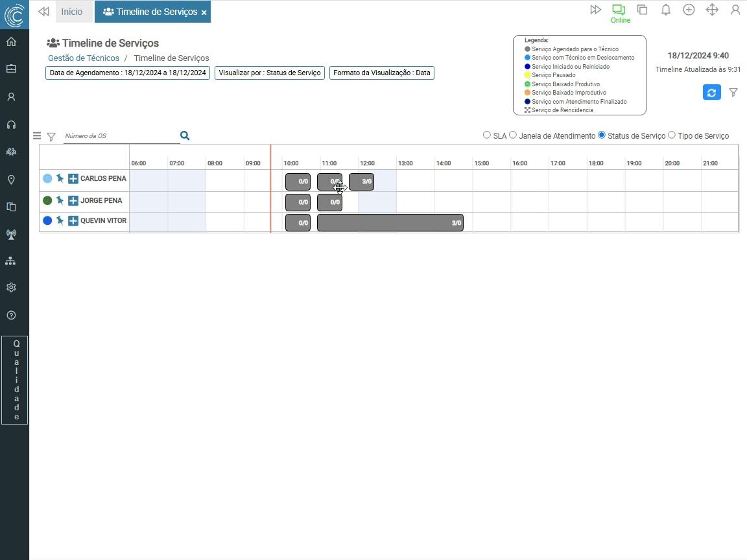
Task: Open the location pin icon in sidebar
Action: click(x=11, y=180)
